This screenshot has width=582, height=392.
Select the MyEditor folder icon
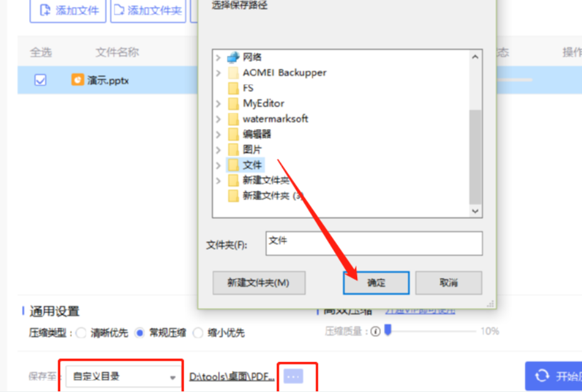(233, 103)
